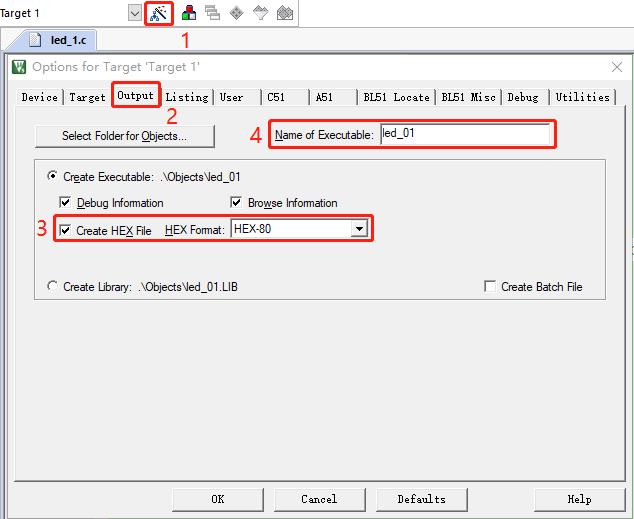Select the led_1.c editor tab
The width and height of the screenshot is (634, 519).
point(57,40)
